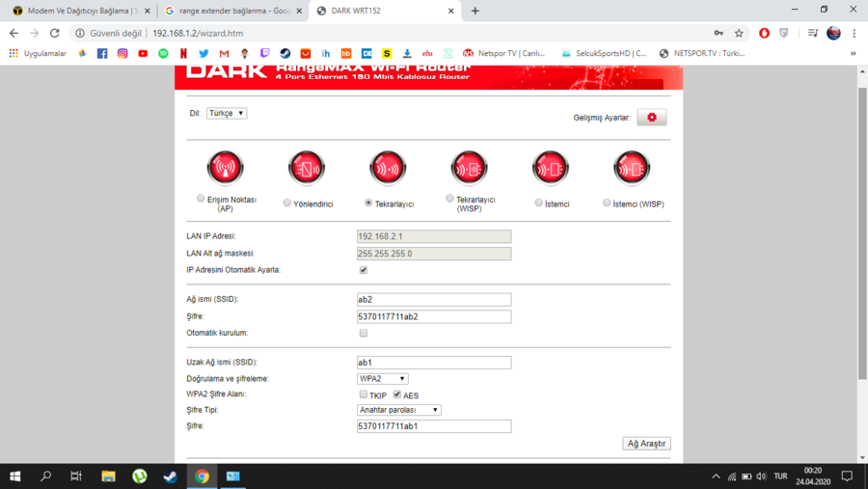The width and height of the screenshot is (868, 489).
Task: Click the Tekrarlayıcı (WISP) mode icon
Action: click(x=470, y=167)
